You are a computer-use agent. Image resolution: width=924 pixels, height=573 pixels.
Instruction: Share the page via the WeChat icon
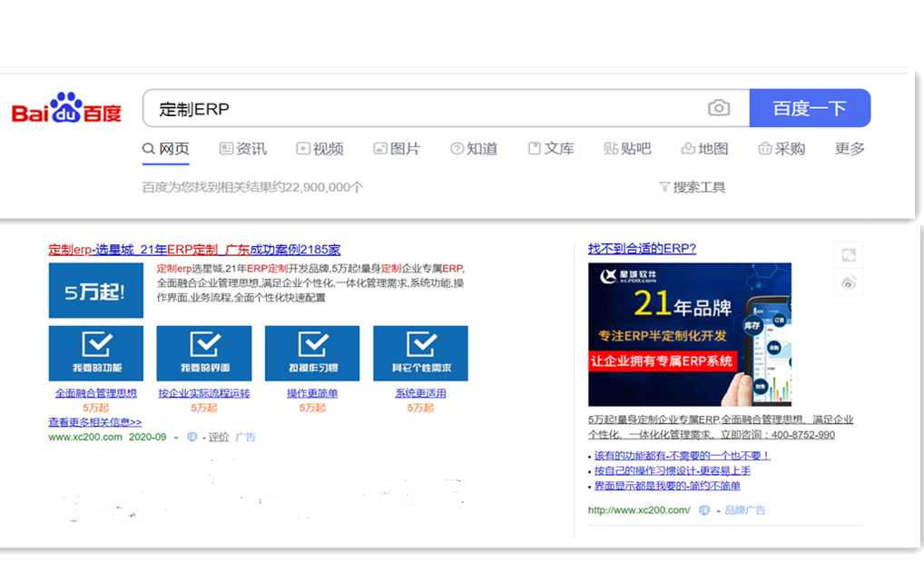pyautogui.click(x=849, y=255)
